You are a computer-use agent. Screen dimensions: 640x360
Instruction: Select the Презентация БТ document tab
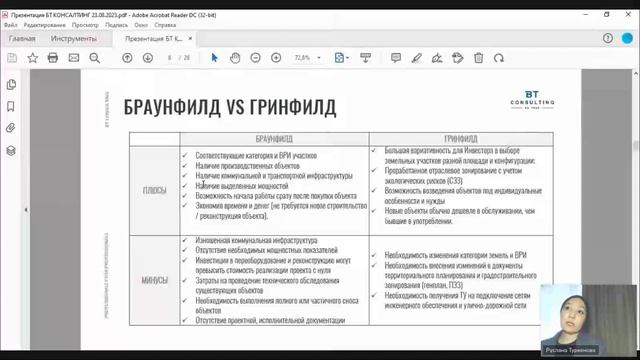point(153,38)
